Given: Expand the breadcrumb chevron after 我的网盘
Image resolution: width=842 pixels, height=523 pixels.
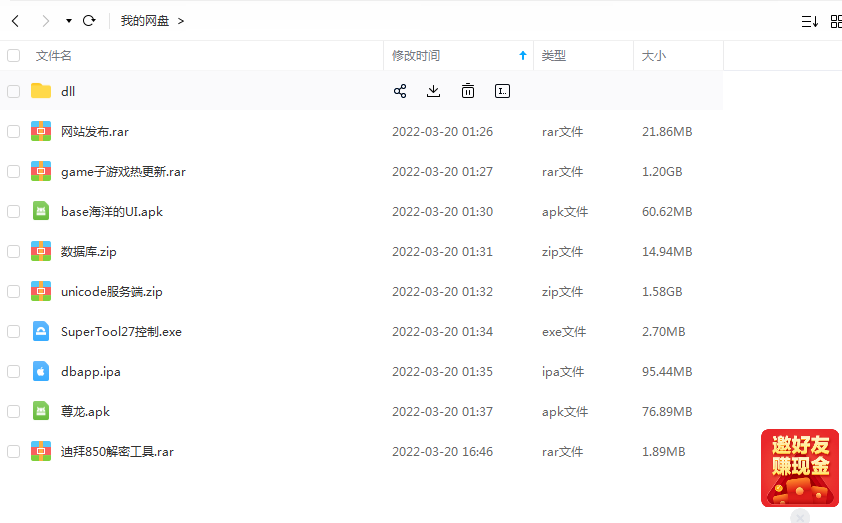Looking at the screenshot, I should 181,21.
